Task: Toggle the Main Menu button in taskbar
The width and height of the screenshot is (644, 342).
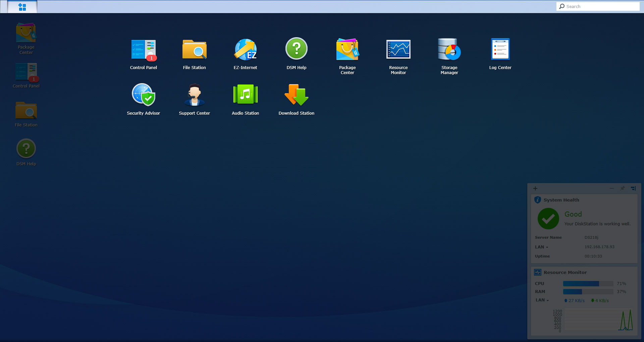Action: pos(22,7)
